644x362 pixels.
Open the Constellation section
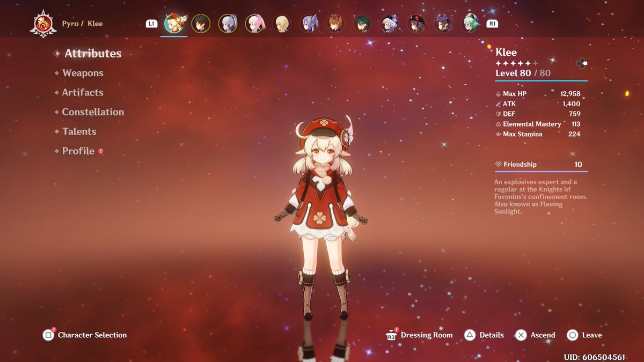(x=93, y=112)
